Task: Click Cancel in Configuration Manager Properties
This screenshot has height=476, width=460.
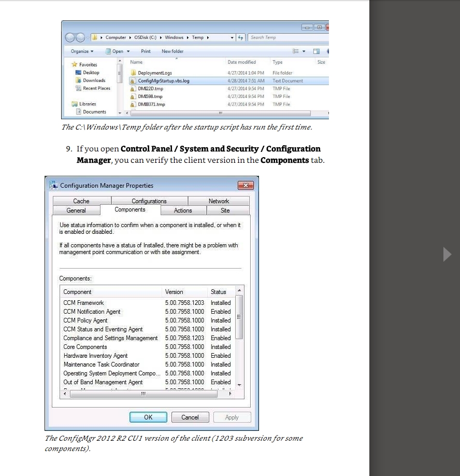Action: click(x=190, y=417)
